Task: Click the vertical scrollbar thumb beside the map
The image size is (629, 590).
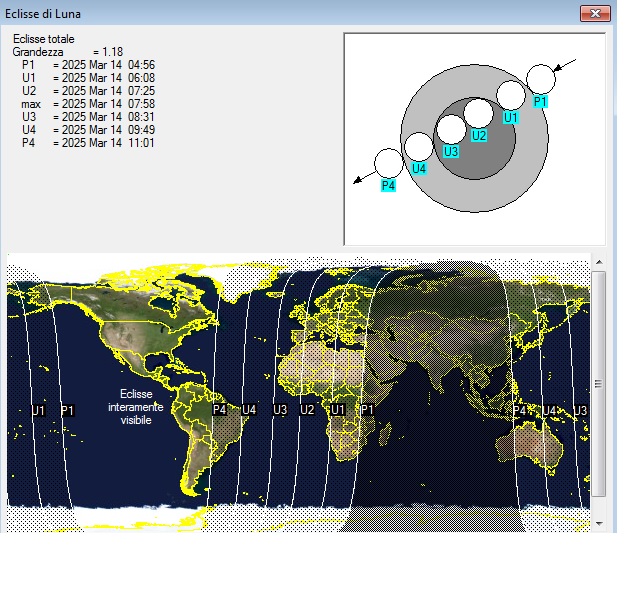Action: [599, 383]
